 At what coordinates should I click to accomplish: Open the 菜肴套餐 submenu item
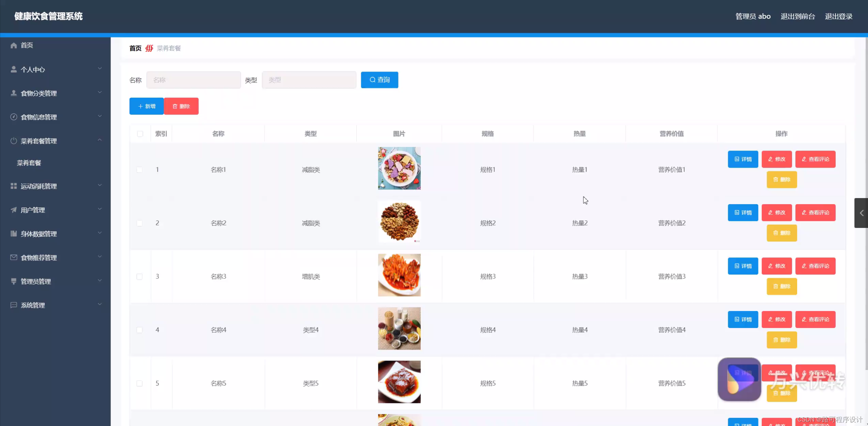[x=29, y=163]
